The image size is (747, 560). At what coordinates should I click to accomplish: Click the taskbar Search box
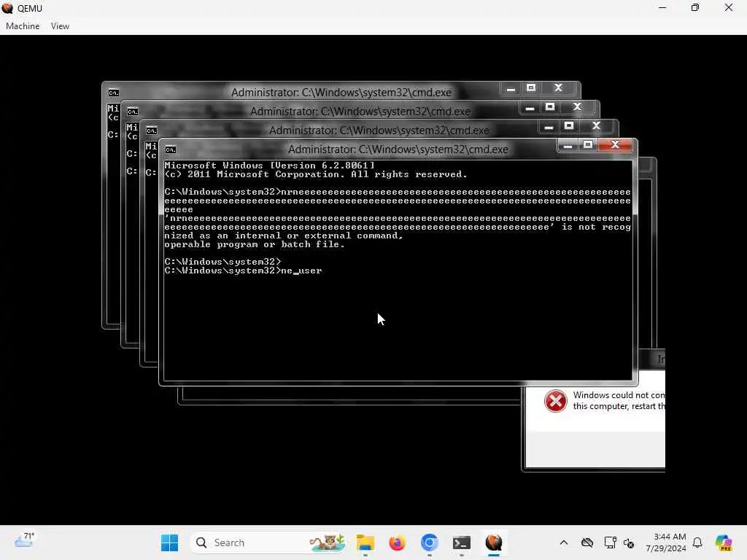point(268,542)
